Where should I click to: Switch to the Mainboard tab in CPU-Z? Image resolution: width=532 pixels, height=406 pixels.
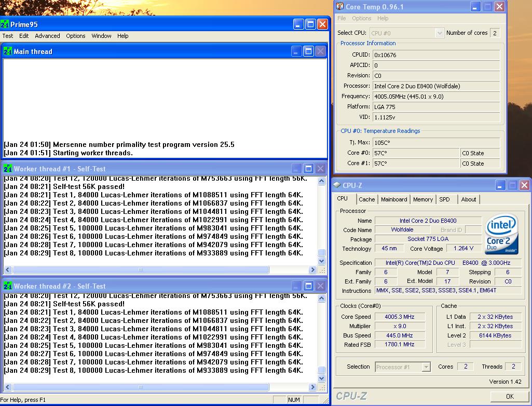pos(394,199)
